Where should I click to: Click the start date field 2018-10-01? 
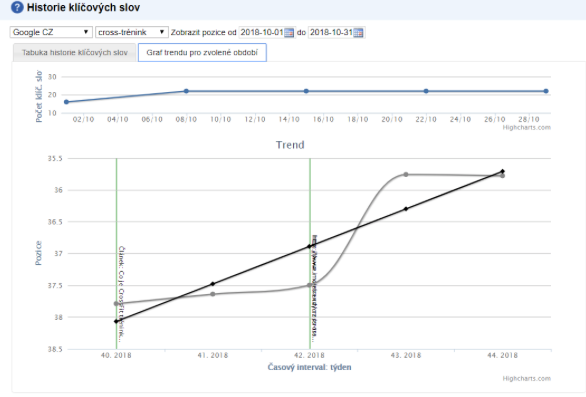point(262,32)
